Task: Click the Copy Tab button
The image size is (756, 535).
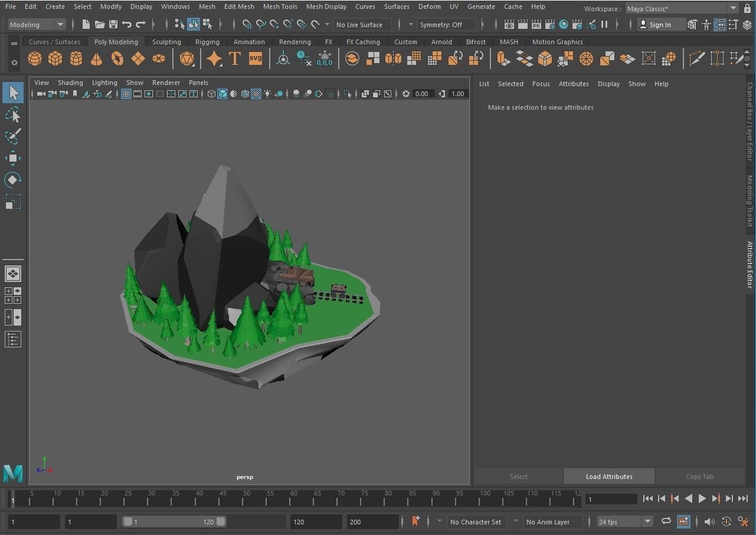Action: tap(699, 477)
